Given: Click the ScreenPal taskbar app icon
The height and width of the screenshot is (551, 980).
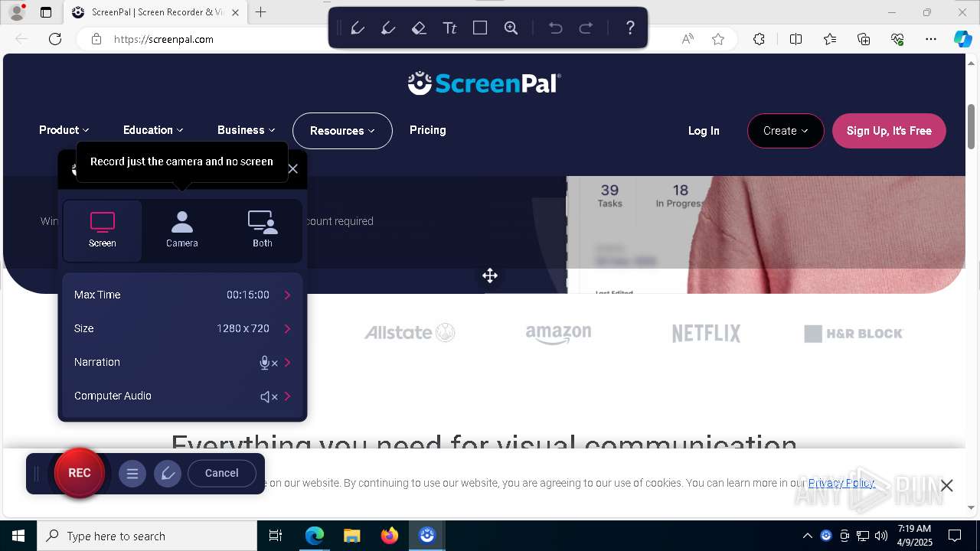Looking at the screenshot, I should (427, 536).
